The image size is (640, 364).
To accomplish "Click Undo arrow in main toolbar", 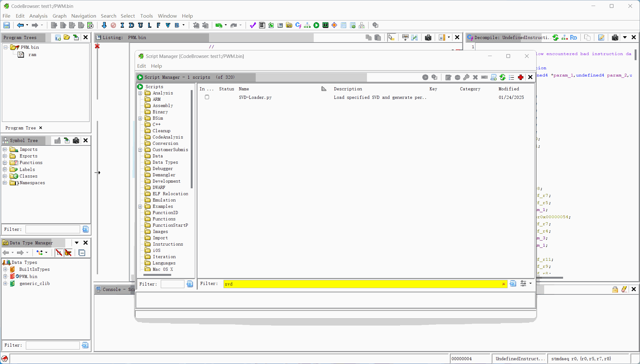I will (x=218, y=25).
